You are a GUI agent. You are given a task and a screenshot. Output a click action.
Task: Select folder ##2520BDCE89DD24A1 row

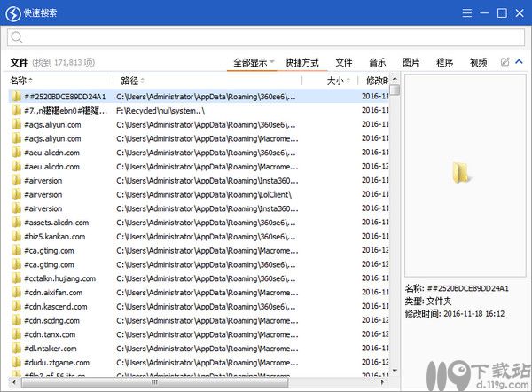point(199,97)
